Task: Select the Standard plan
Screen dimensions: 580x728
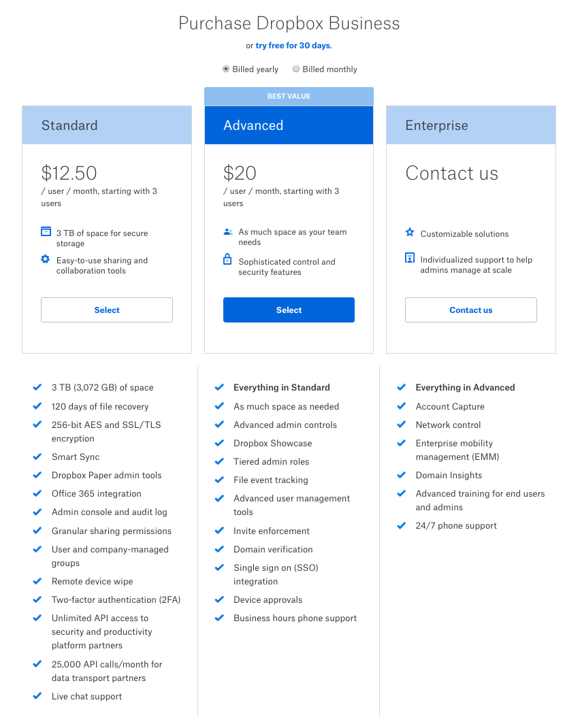Action: [106, 310]
